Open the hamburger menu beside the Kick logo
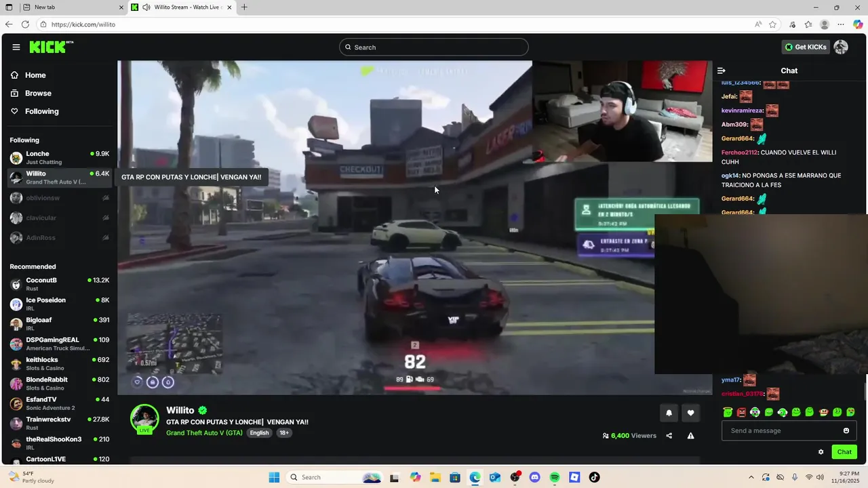The height and width of the screenshot is (488, 868). click(x=16, y=47)
